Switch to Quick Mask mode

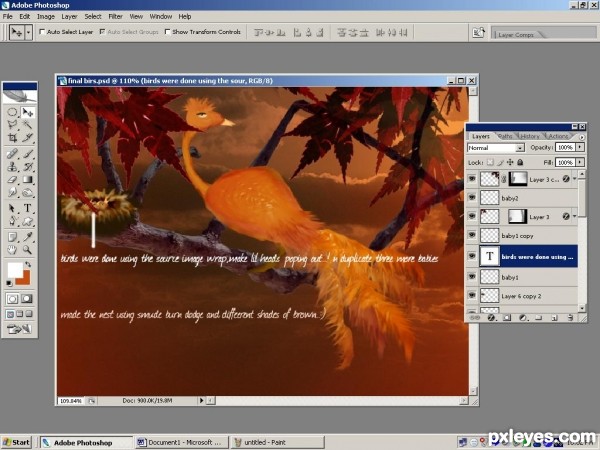click(x=27, y=298)
